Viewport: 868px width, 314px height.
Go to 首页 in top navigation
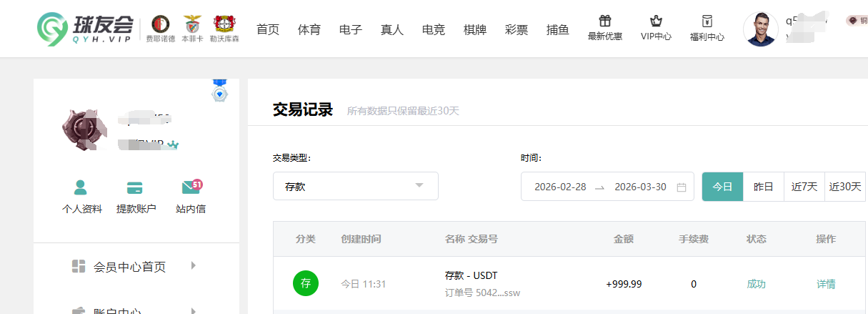tap(267, 29)
